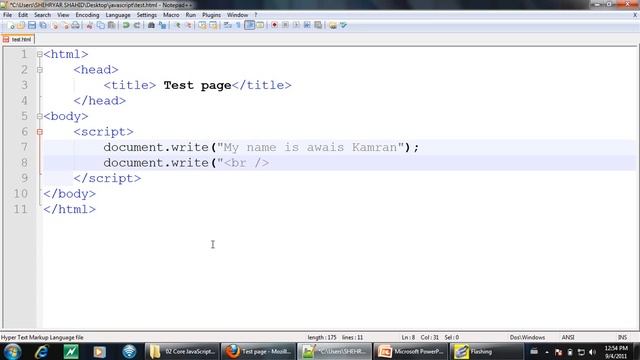Cut selection using the scissors icon

point(89,25)
